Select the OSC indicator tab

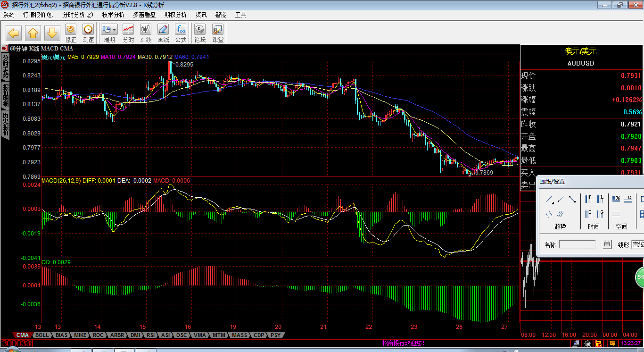[182, 335]
